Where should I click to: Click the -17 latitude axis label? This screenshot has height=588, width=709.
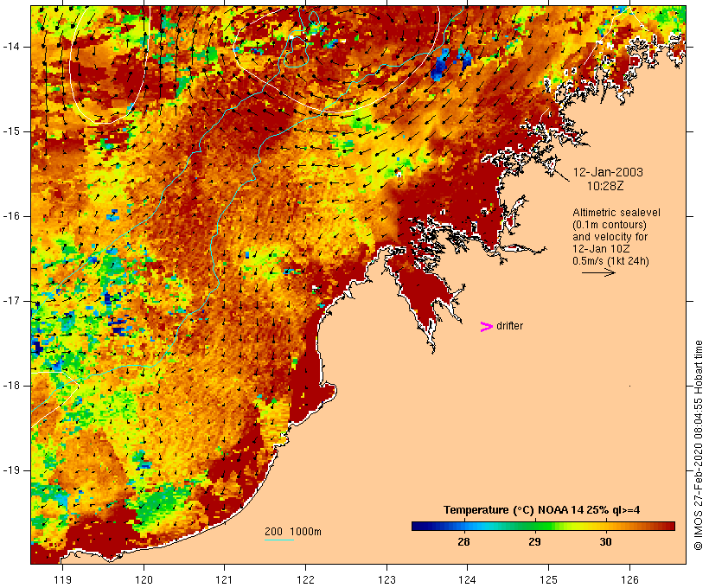tap(11, 301)
